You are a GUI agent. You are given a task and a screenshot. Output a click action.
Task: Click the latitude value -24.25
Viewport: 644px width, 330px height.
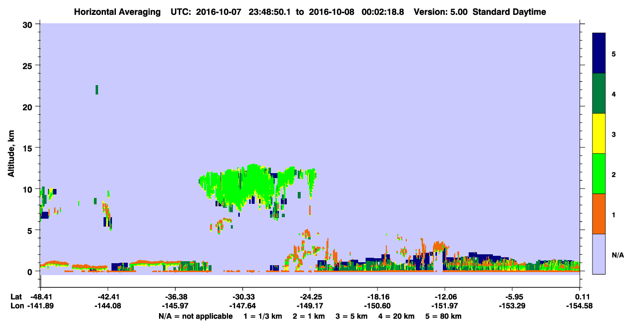pyautogui.click(x=310, y=297)
